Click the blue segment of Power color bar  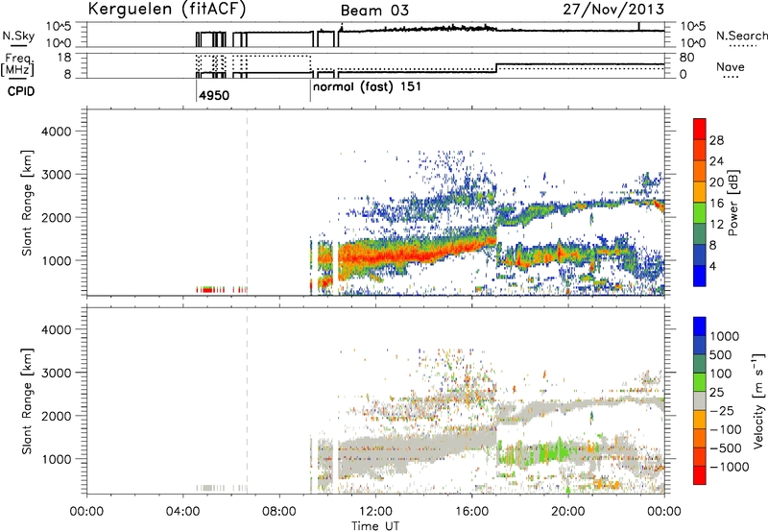coord(700,276)
